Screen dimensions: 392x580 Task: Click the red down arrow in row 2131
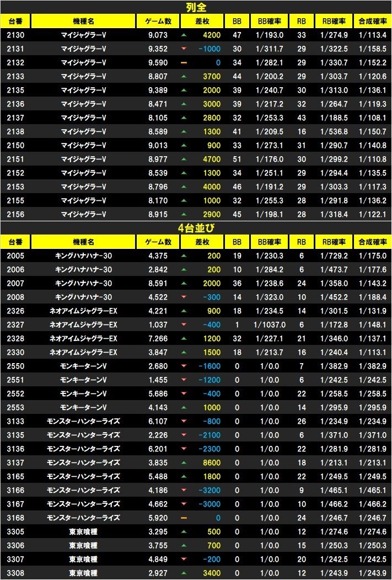[184, 49]
